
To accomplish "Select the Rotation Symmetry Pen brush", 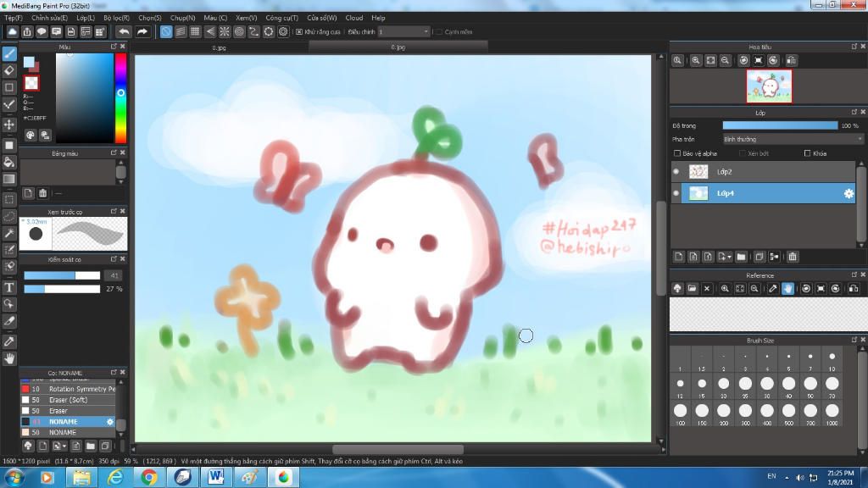I will [68, 389].
